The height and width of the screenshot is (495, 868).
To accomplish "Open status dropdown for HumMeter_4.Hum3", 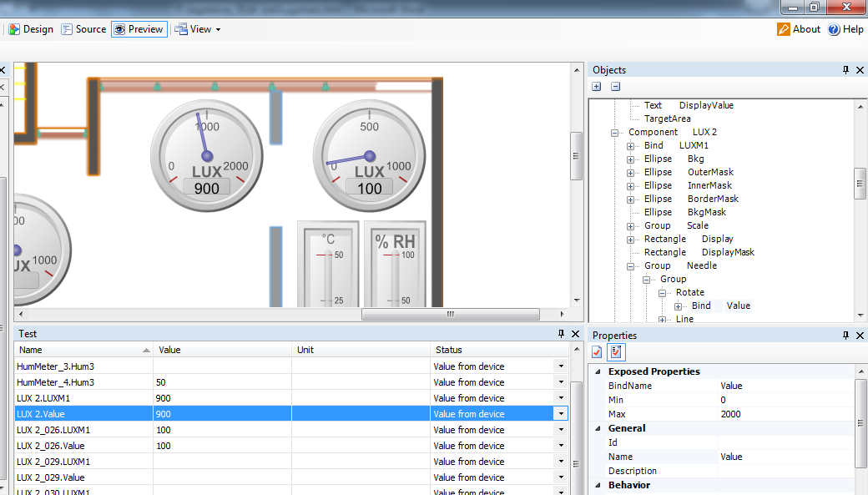I will [561, 382].
